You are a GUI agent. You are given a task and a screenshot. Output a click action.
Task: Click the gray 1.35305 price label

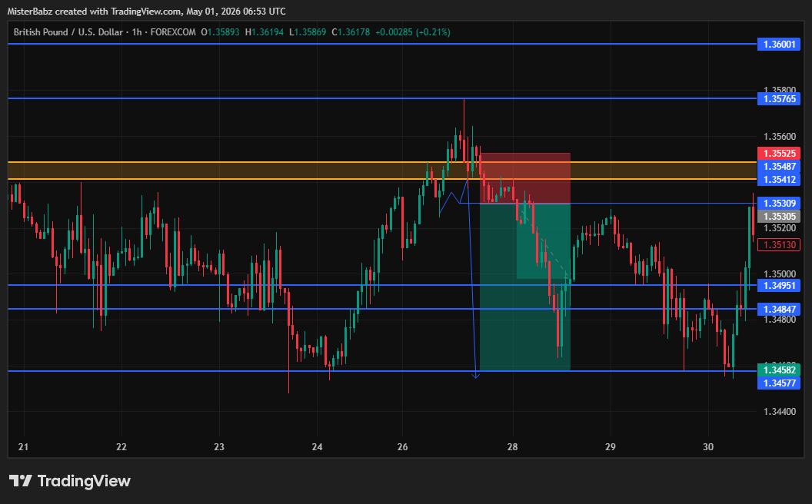779,217
